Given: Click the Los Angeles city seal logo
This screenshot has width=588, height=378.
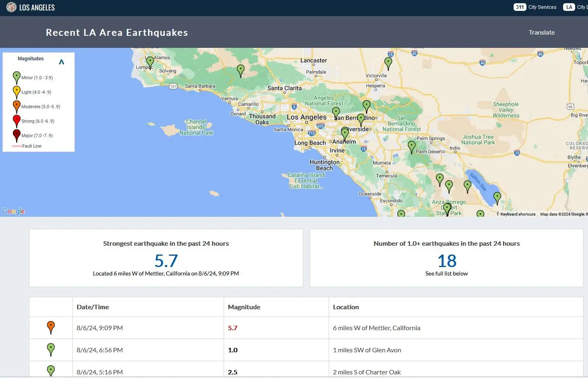Looking at the screenshot, I should [11, 7].
